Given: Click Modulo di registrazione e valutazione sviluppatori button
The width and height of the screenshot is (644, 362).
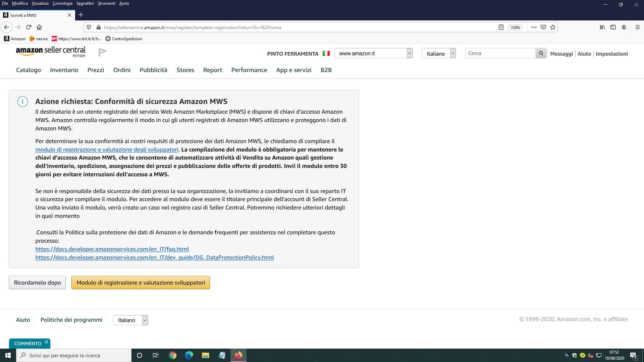Looking at the screenshot, I should pos(141,283).
